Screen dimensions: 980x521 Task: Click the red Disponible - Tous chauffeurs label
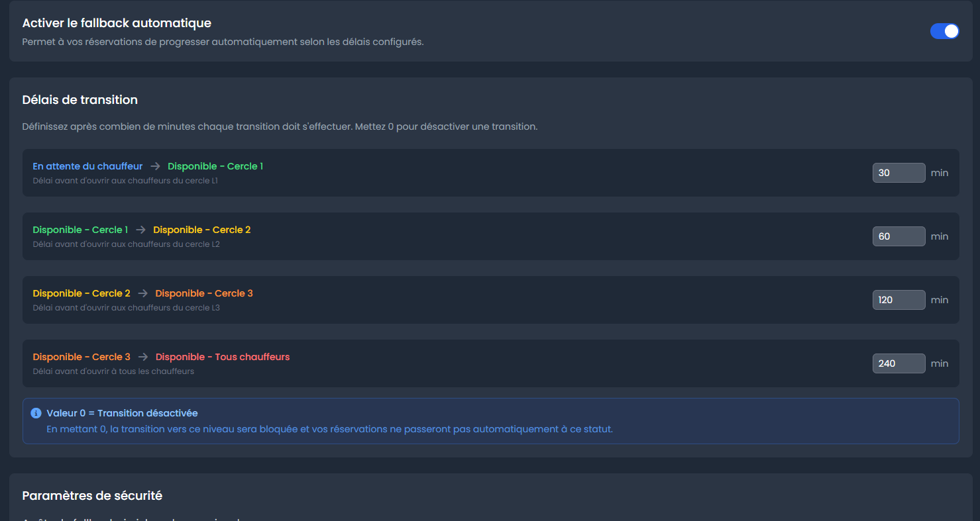click(x=223, y=357)
